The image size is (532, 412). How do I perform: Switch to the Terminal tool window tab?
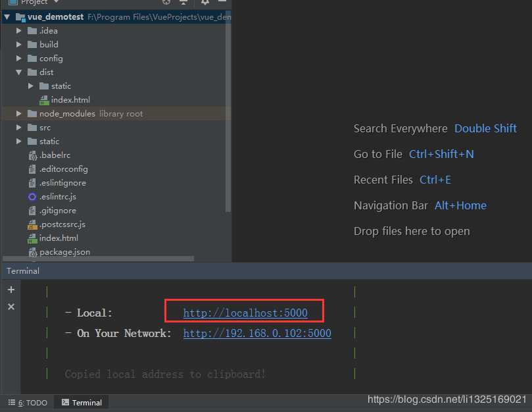(x=82, y=403)
